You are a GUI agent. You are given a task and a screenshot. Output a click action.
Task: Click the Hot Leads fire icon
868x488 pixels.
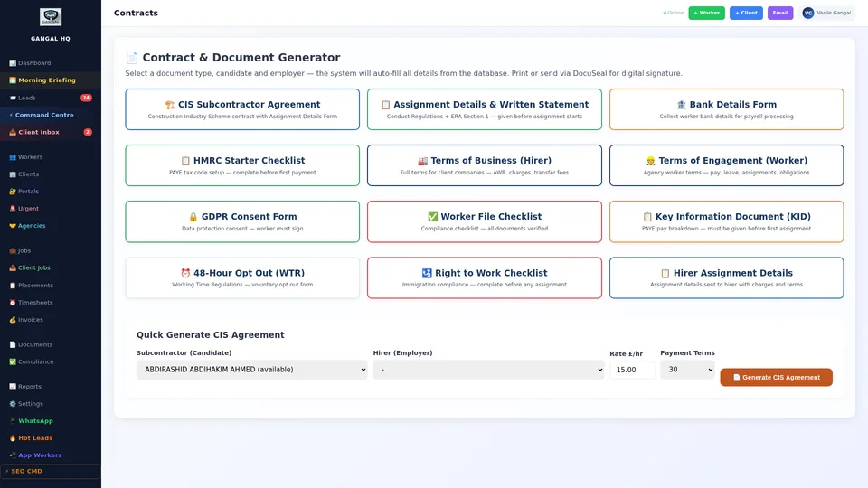(12, 438)
